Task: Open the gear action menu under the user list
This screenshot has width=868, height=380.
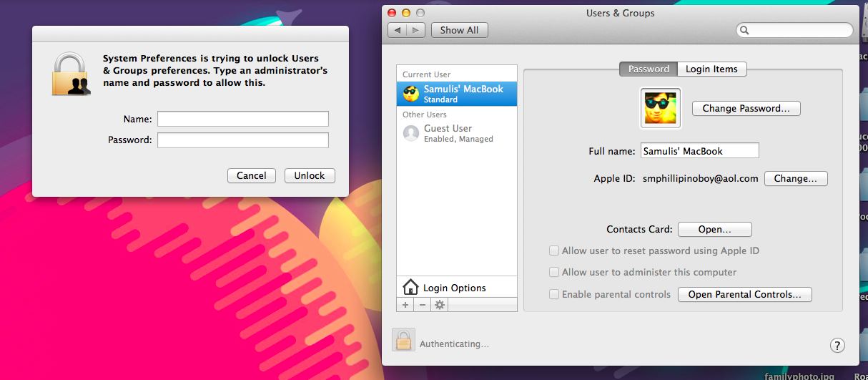Action: [x=440, y=305]
